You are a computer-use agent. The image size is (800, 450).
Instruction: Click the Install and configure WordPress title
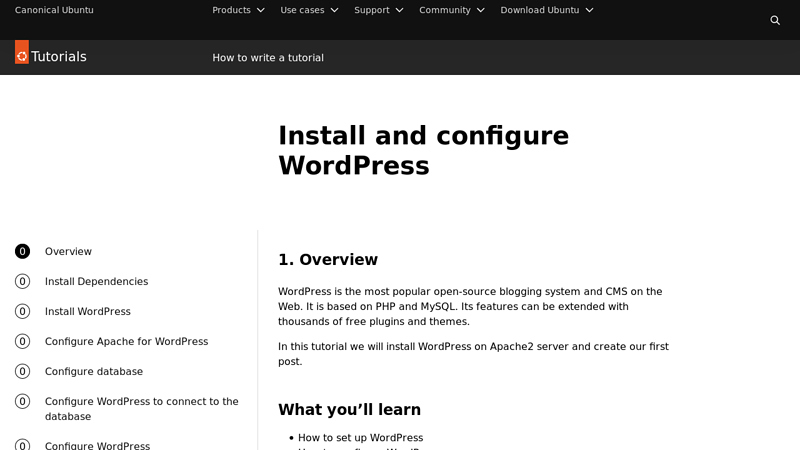click(423, 151)
